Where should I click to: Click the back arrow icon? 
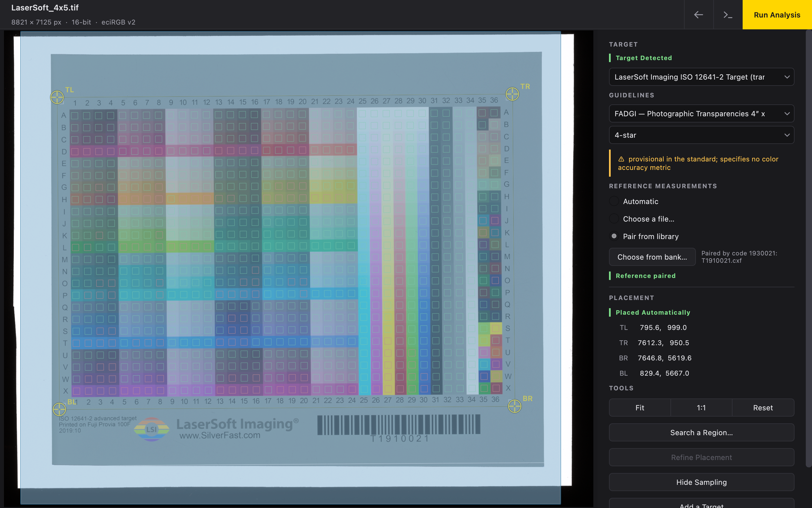(699, 15)
